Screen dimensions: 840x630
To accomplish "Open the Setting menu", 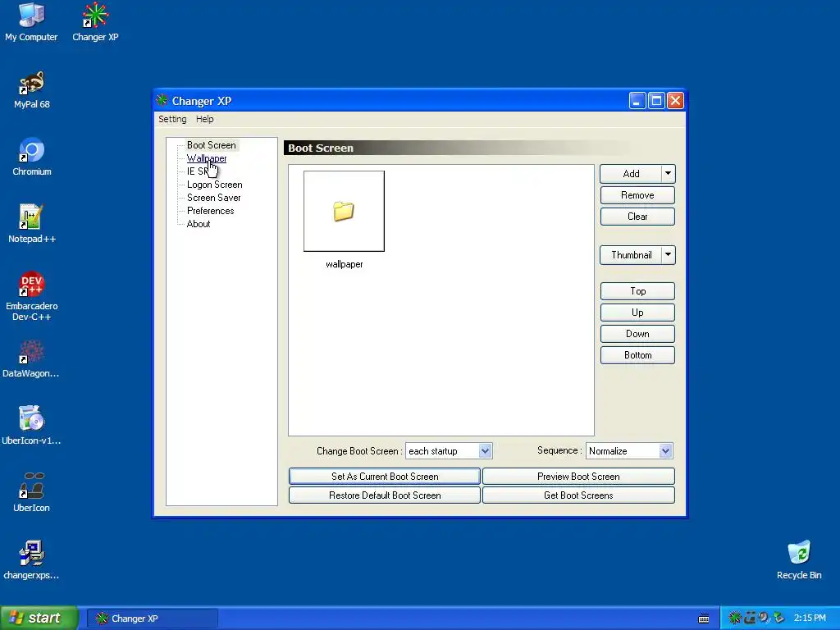I will point(172,119).
